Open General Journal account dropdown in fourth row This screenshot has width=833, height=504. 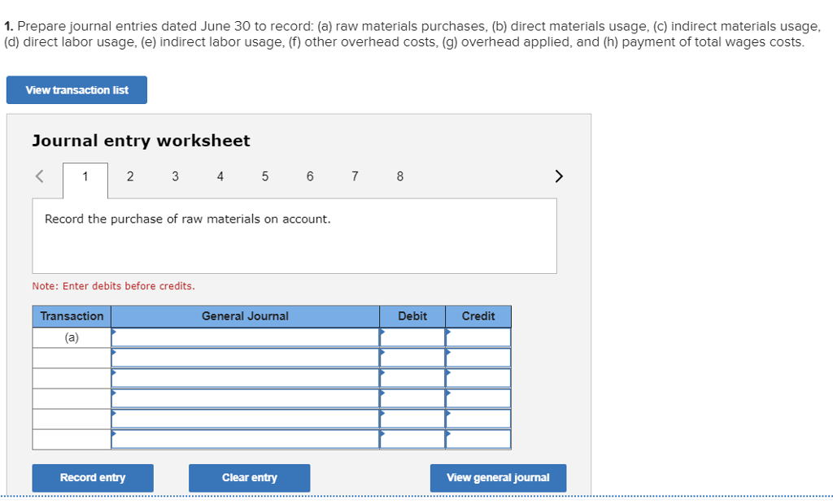[x=245, y=399]
